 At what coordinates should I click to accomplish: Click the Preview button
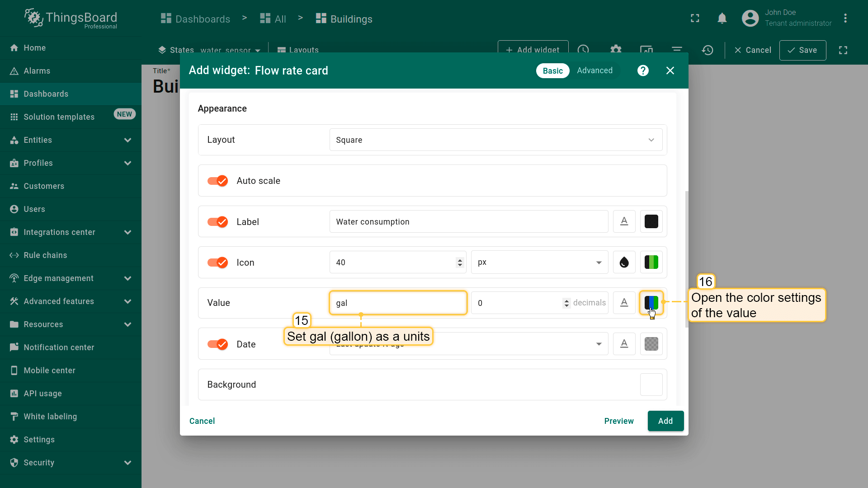(x=618, y=421)
